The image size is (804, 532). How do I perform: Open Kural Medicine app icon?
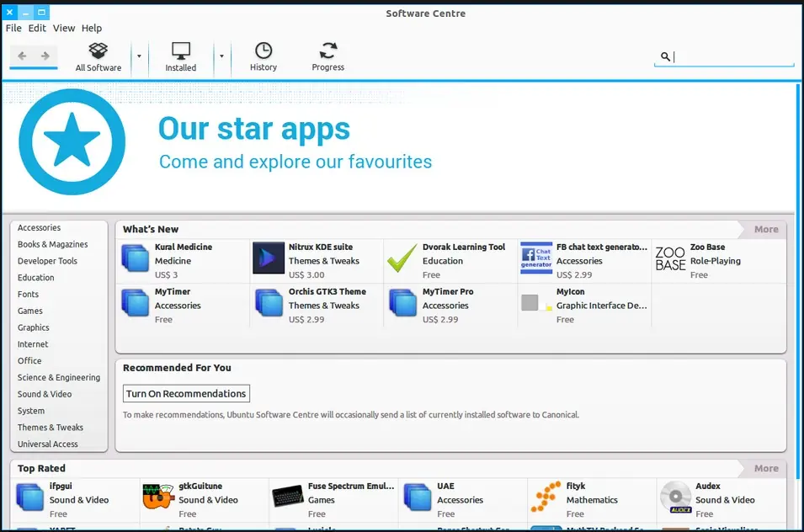coord(135,258)
